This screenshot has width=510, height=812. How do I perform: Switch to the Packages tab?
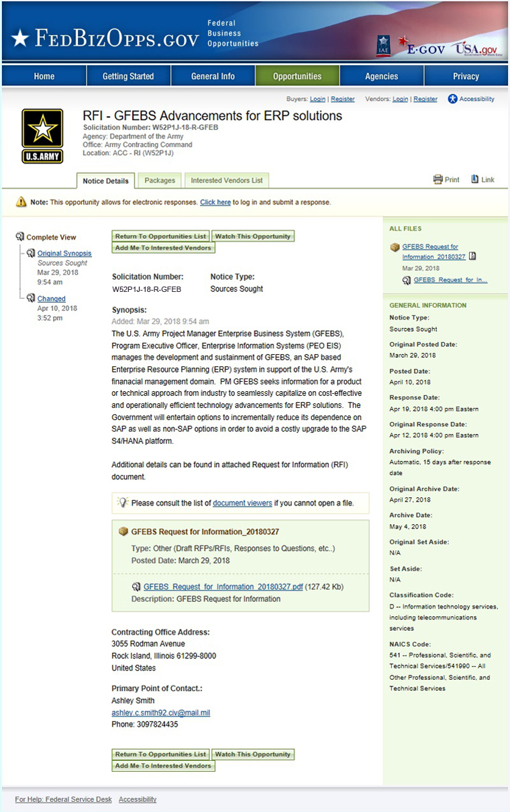click(x=160, y=181)
